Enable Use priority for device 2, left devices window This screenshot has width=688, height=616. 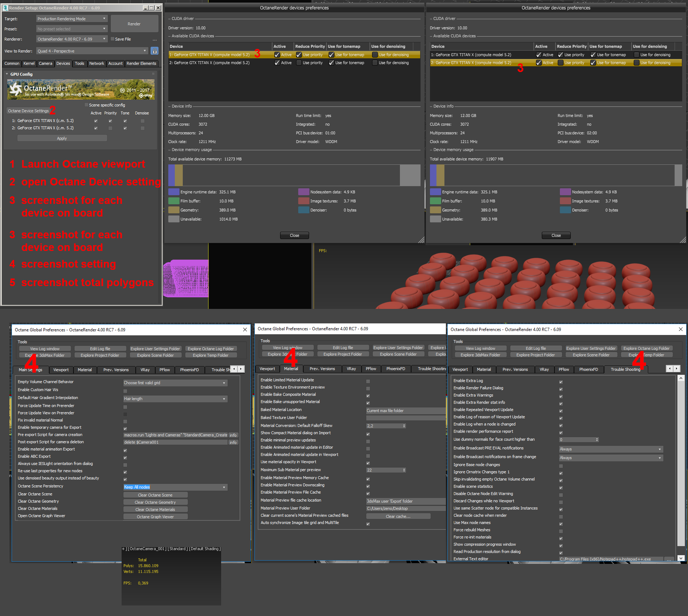299,63
